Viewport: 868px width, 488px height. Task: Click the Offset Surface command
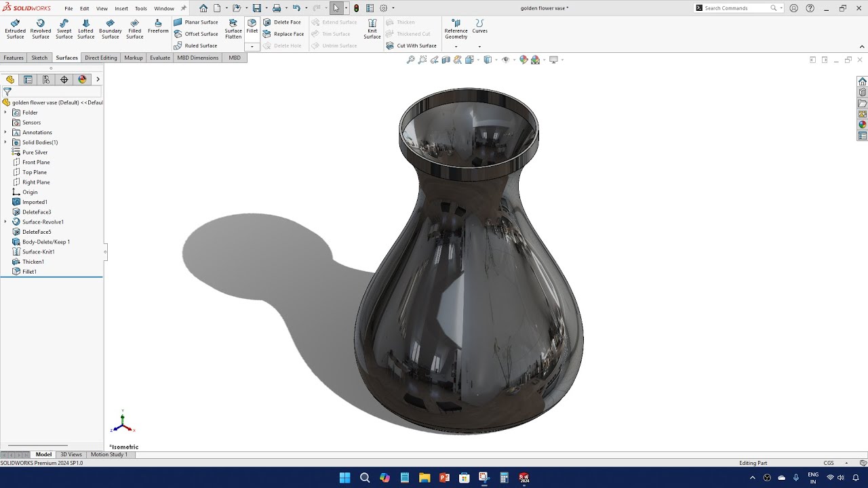(x=196, y=34)
